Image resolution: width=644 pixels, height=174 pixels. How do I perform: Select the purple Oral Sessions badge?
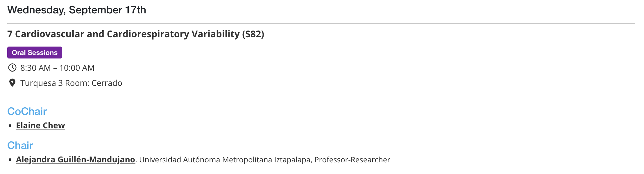[35, 53]
